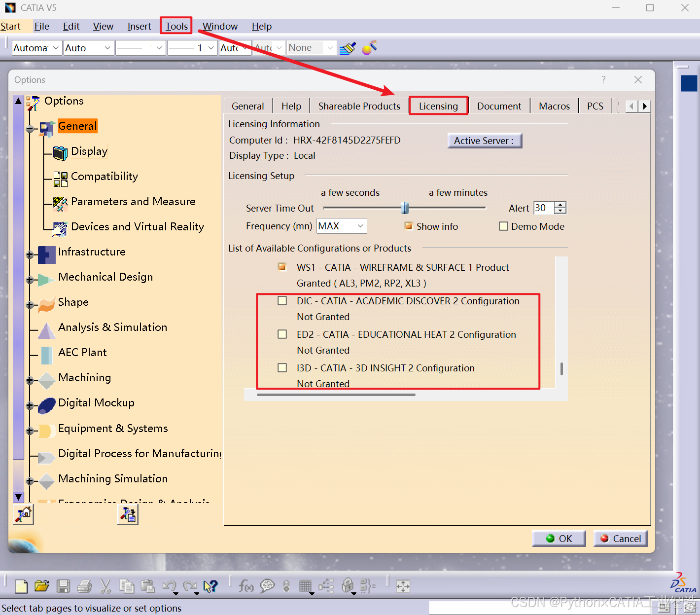
Task: Click the Cancel button
Action: (621, 539)
